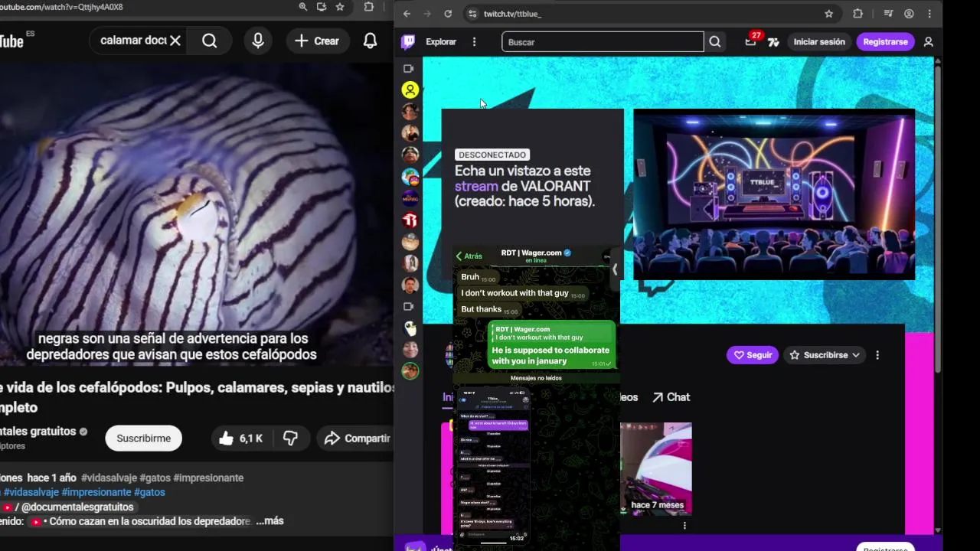This screenshot has height=551, width=980.
Task: Open extensions puzzle in Twitch browser window
Action: click(858, 14)
